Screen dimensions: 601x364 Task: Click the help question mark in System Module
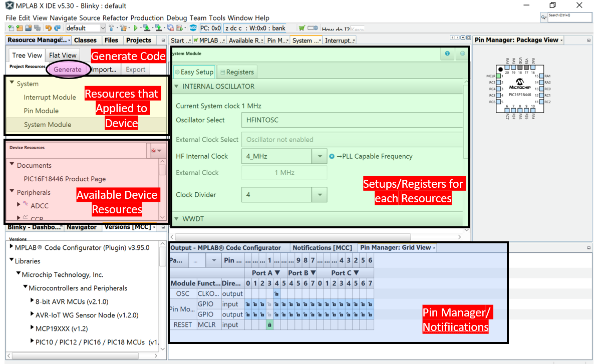(447, 54)
